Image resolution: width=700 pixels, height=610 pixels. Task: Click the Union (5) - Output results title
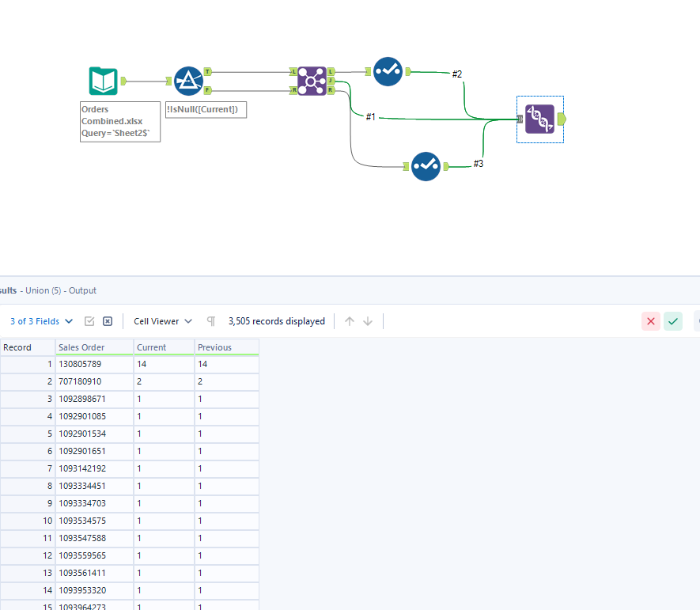click(61, 290)
